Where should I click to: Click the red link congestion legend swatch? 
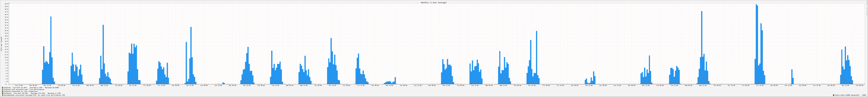[3, 91]
